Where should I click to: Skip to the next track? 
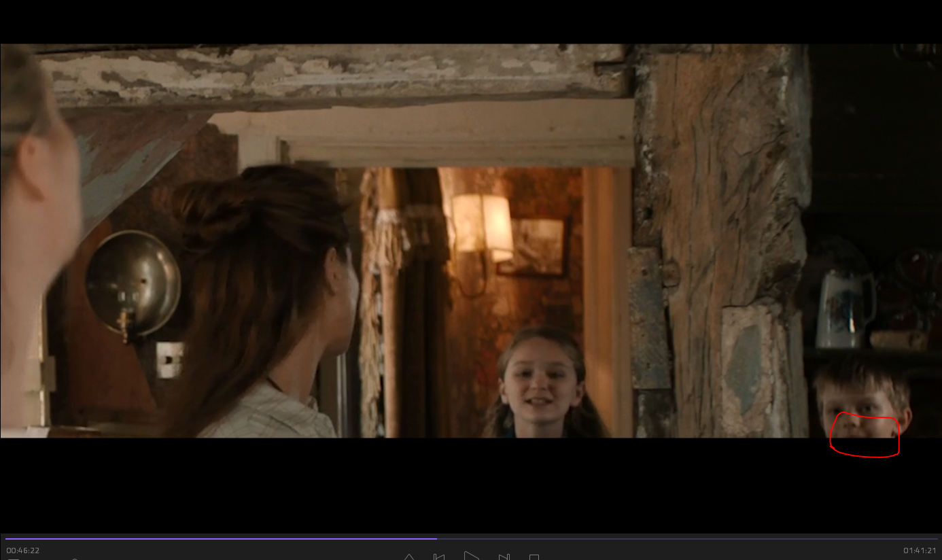[504, 557]
